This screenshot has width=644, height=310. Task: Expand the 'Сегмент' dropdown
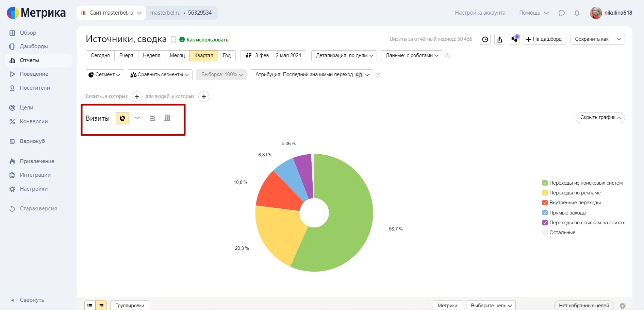pos(105,74)
